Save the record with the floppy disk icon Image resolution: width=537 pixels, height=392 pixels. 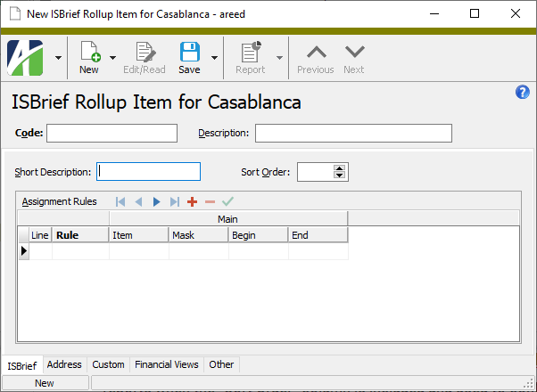pos(189,52)
